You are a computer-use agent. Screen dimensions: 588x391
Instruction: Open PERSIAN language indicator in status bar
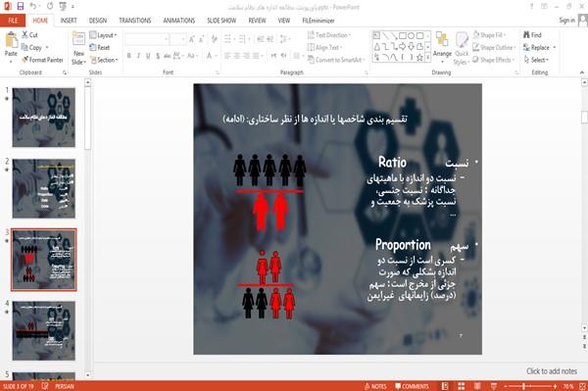(x=65, y=386)
